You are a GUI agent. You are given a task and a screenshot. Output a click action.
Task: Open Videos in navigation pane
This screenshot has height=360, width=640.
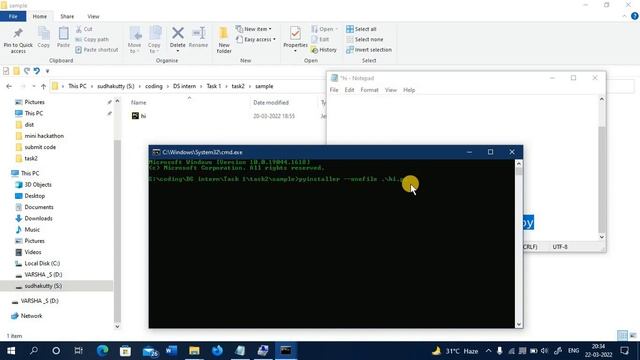coord(33,252)
